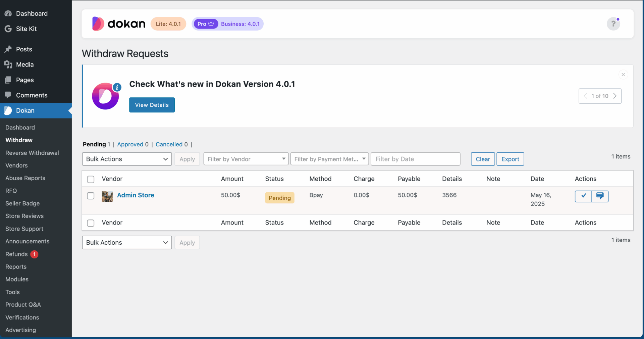Check the Admin Store row checkbox
The width and height of the screenshot is (644, 339).
pyautogui.click(x=91, y=196)
